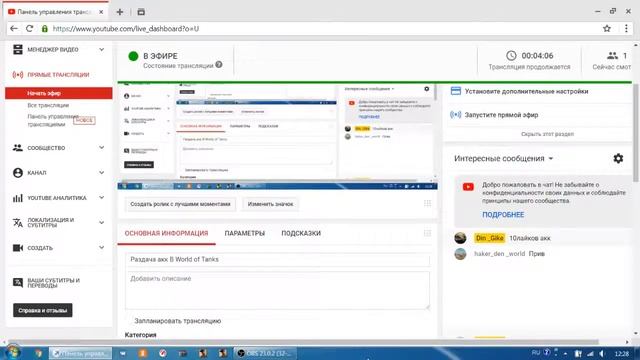This screenshot has width=640, height=360.
Task: Click the page vertical scrollbar
Action: point(636,133)
